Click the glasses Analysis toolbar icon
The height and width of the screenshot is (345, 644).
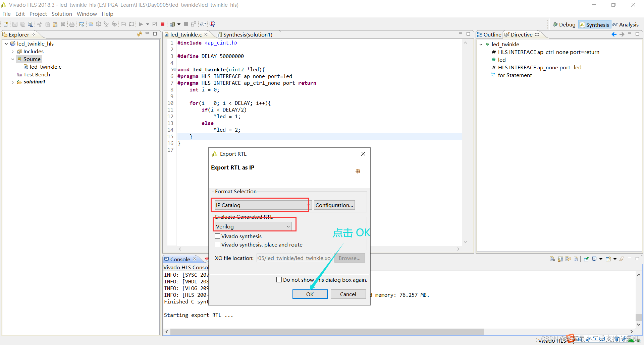coord(203,24)
